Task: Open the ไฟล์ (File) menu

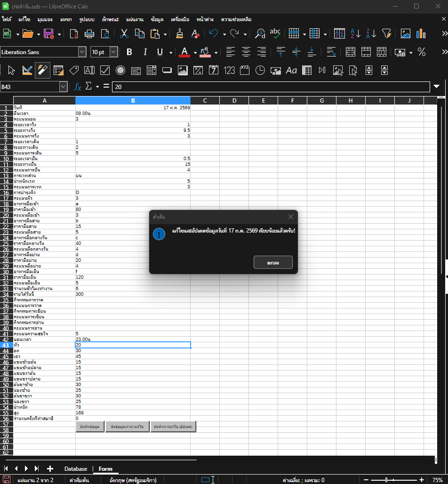Action: 7,19
